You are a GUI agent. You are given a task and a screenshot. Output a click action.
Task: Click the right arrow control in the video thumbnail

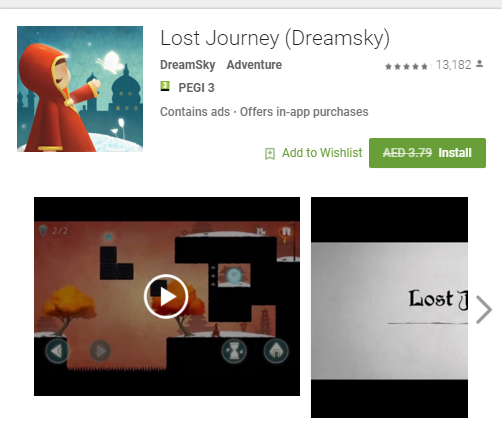click(100, 351)
